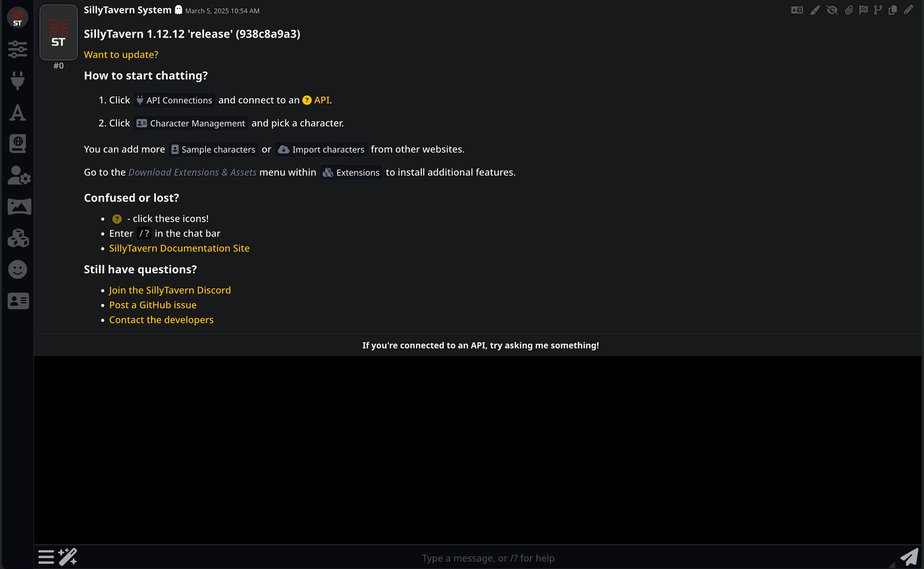The height and width of the screenshot is (569, 924).
Task: Open User Settings person gear icon
Action: pos(19,175)
